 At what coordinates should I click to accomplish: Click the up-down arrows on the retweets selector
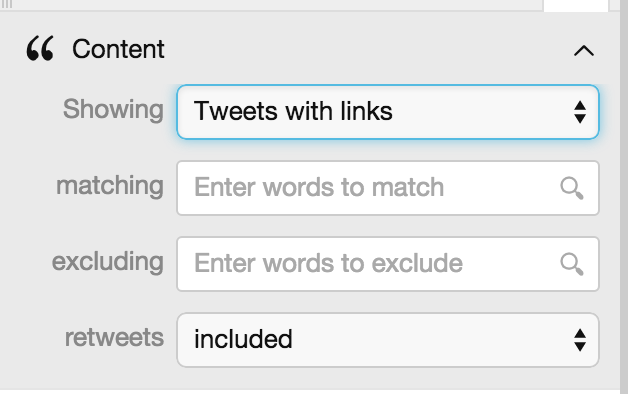tap(580, 340)
